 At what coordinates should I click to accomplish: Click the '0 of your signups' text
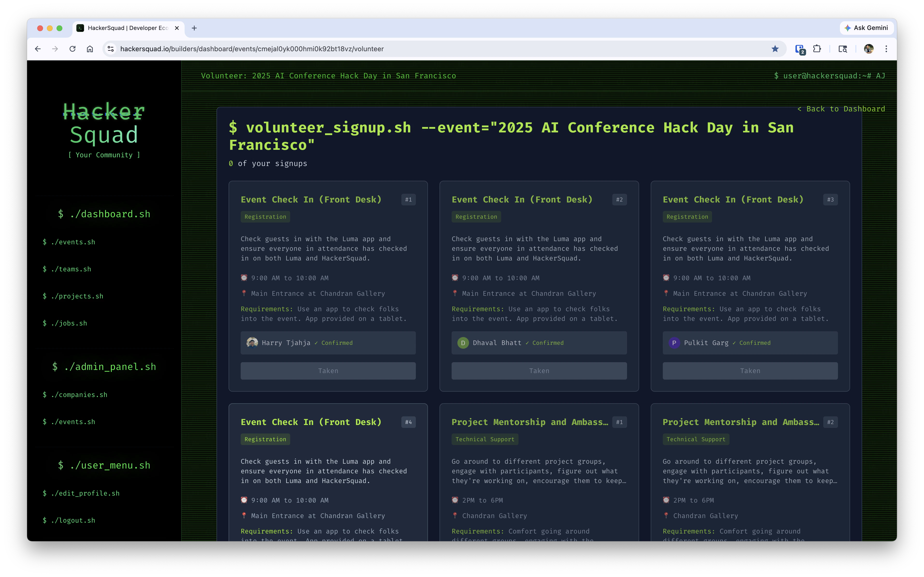tap(268, 163)
